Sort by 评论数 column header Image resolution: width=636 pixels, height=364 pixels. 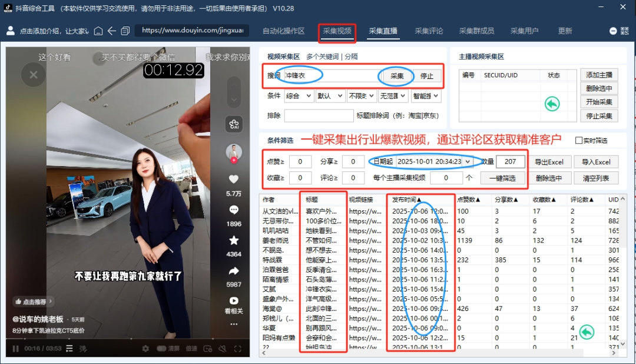click(x=582, y=200)
